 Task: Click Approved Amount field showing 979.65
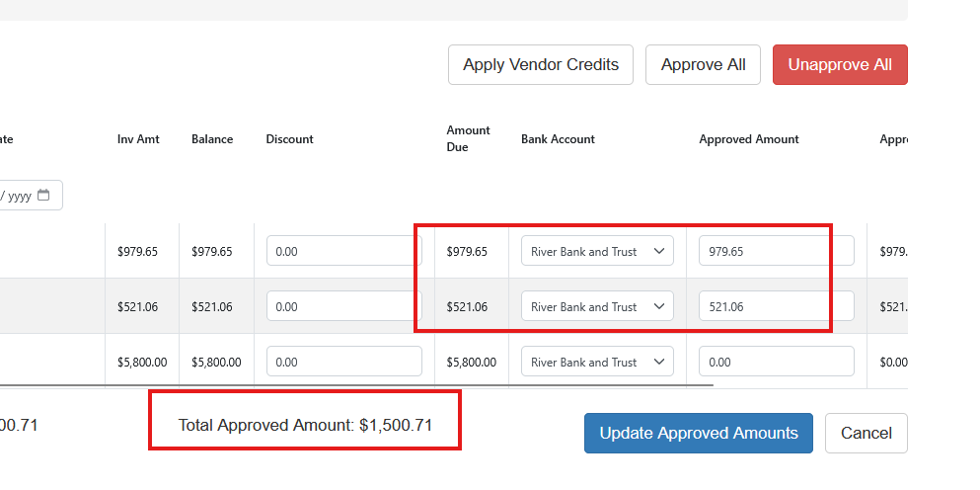(x=777, y=251)
